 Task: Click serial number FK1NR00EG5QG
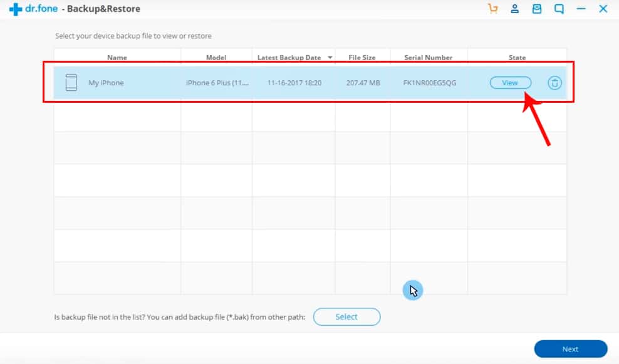pos(430,83)
